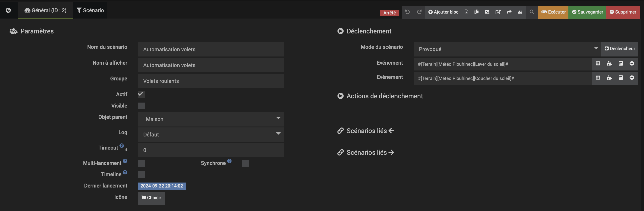Enable the Visible checkbox
Image resolution: width=644 pixels, height=211 pixels.
pos(141,106)
